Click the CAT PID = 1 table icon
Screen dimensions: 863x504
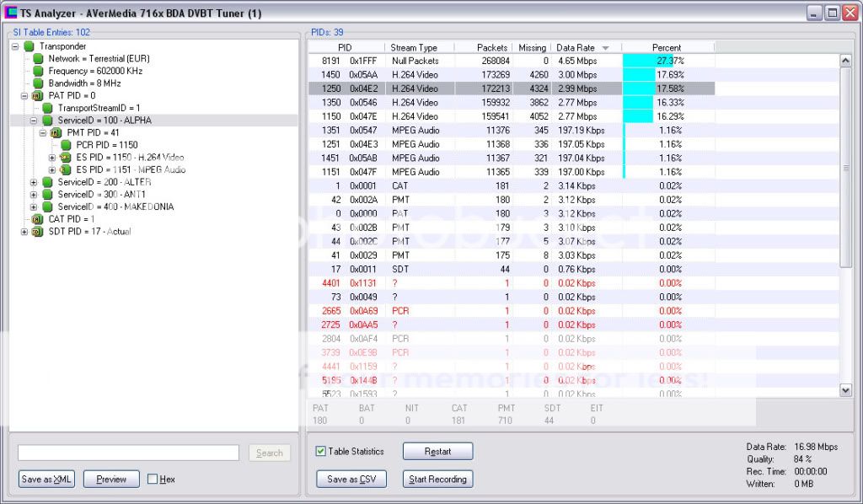(37, 219)
